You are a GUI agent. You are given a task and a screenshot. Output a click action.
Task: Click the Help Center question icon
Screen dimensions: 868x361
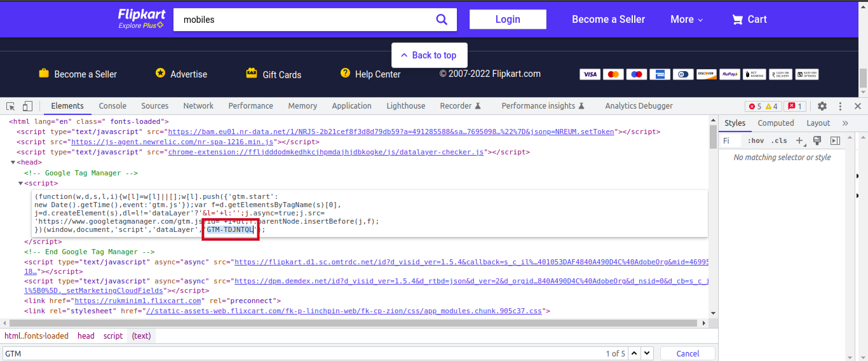[345, 73]
